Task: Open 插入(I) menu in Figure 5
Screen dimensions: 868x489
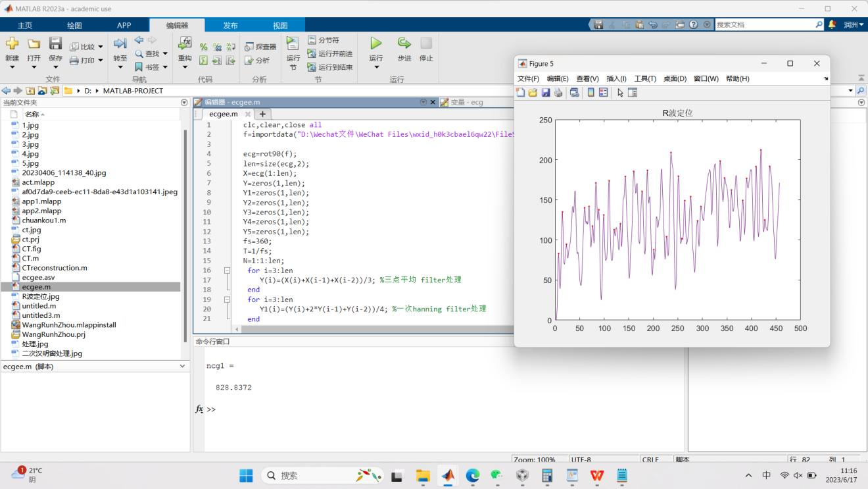Action: [x=616, y=78]
